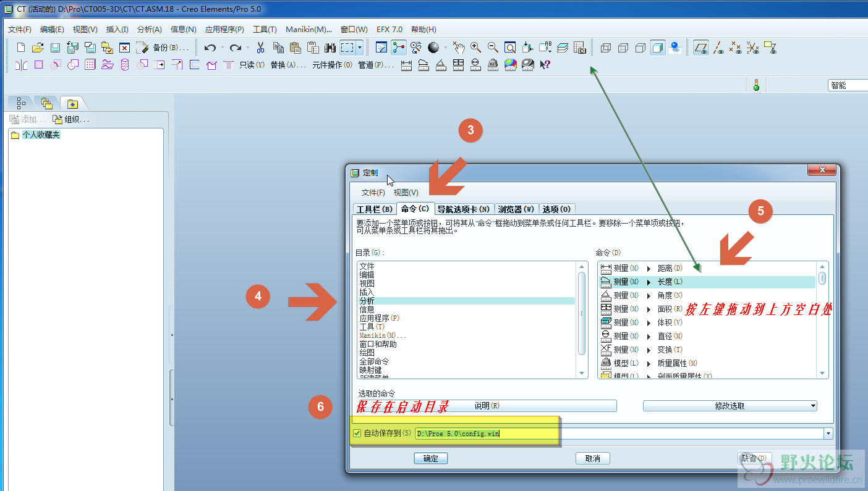Screen dimensions: 868x491
Task: Open the 分析(A) menu in main menu bar
Action: pos(150,29)
